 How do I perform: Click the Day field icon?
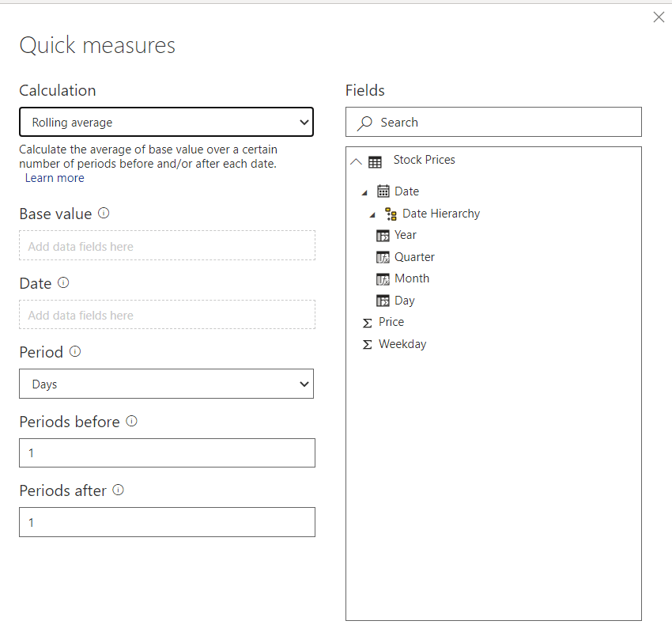pyautogui.click(x=383, y=301)
